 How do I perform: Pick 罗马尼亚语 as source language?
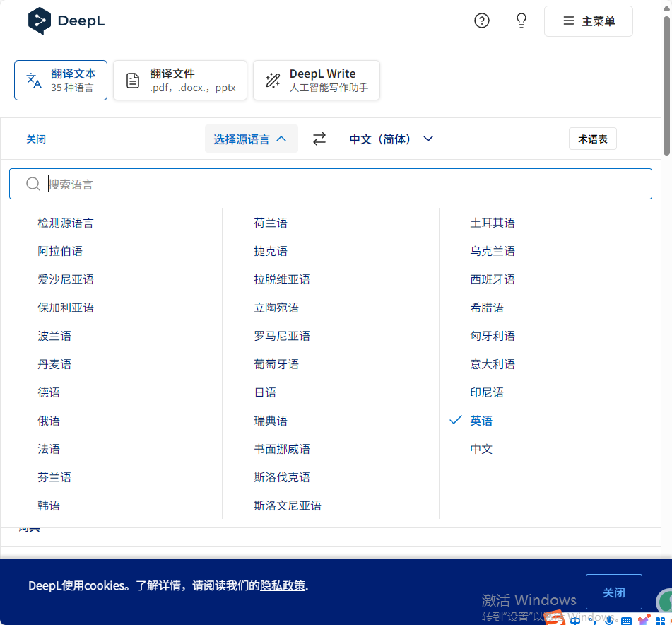[281, 336]
